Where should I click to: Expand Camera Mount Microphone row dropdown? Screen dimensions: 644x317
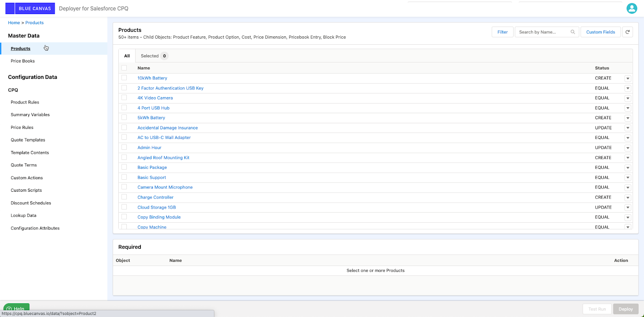pyautogui.click(x=627, y=187)
